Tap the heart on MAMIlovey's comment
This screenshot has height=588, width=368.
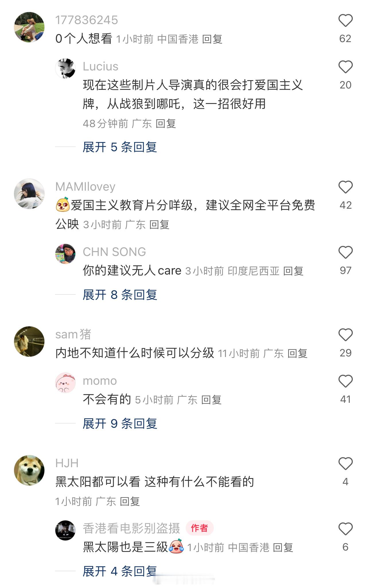(x=345, y=187)
